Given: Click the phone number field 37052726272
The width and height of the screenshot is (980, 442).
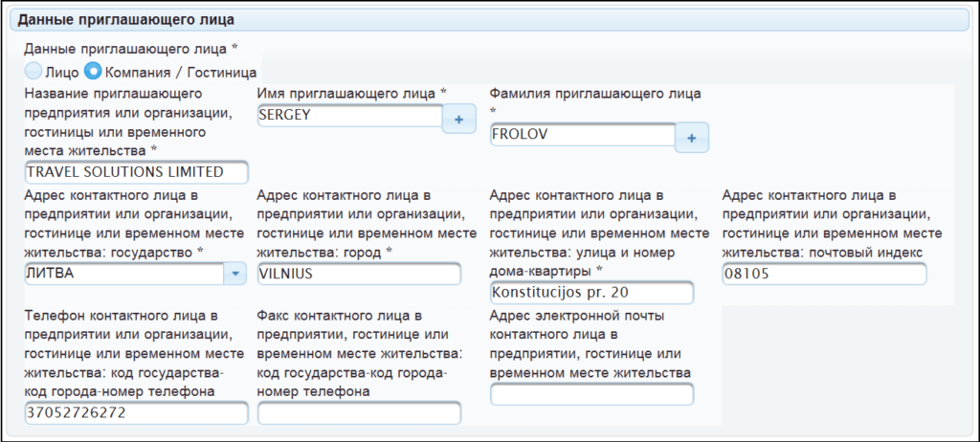Looking at the screenshot, I should tap(136, 412).
